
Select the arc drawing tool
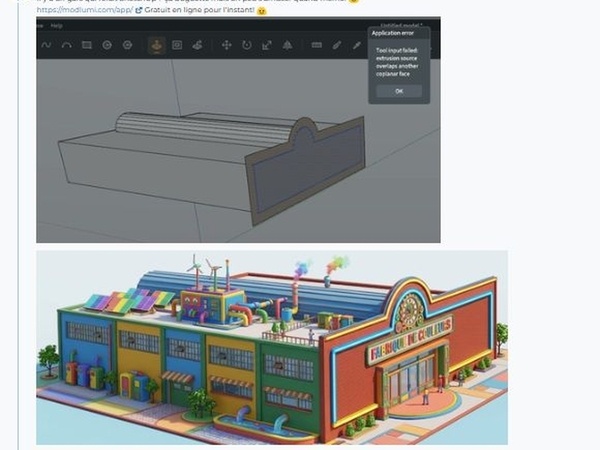tap(67, 45)
